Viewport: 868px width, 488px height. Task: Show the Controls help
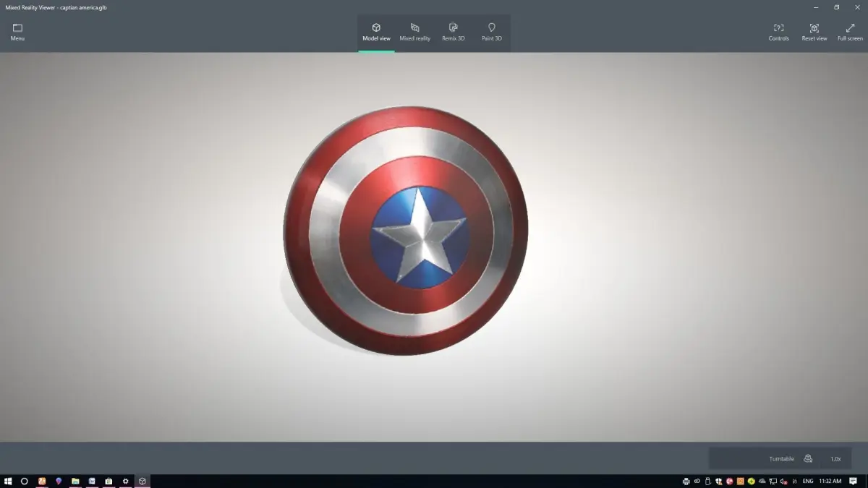778,32
